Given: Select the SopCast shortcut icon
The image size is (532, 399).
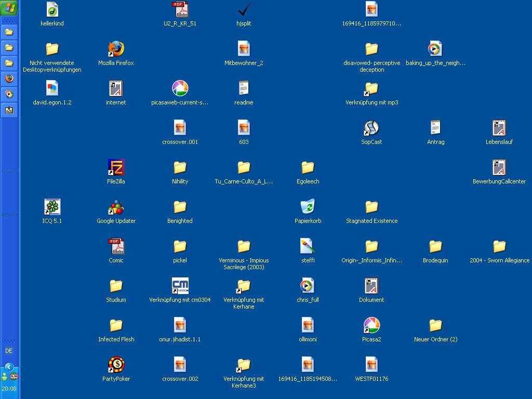Looking at the screenshot, I should (371, 128).
